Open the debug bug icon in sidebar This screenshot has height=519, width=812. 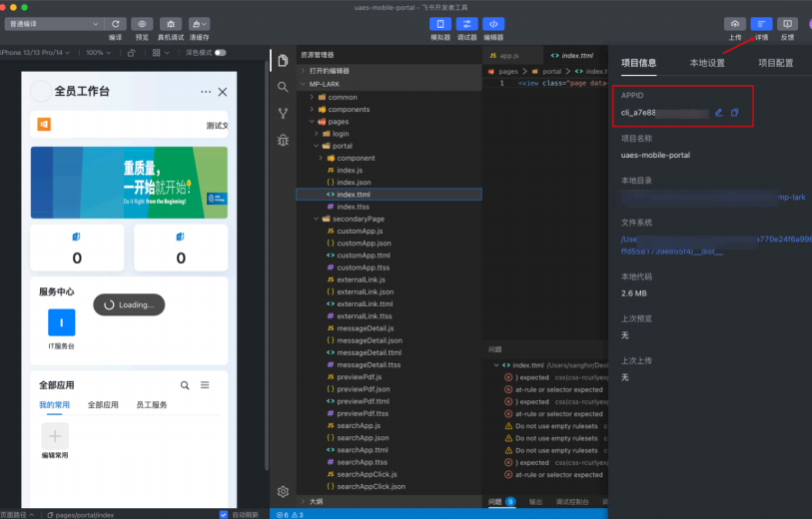[283, 141]
